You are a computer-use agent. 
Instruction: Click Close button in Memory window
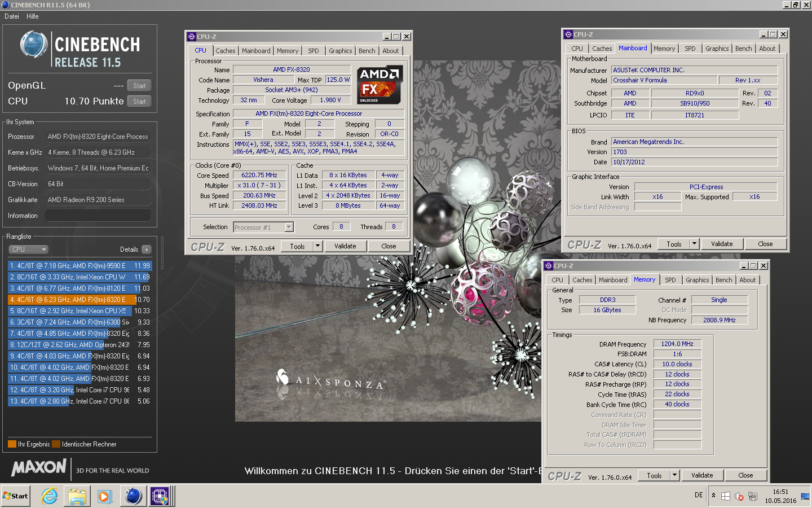click(745, 476)
